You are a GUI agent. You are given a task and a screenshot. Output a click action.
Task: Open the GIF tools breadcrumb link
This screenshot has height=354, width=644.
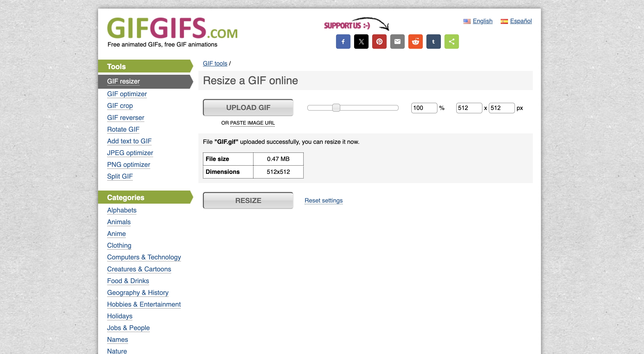click(215, 63)
